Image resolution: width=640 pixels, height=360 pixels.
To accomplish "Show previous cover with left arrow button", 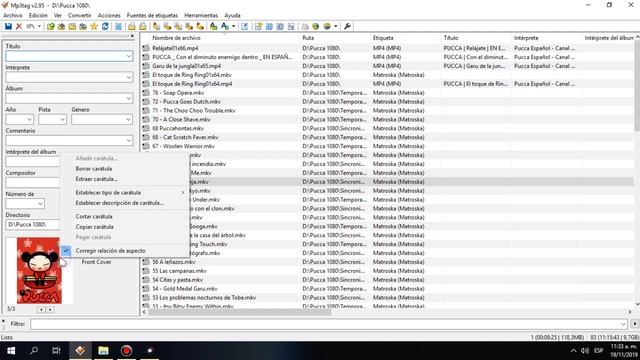I will pos(41,310).
